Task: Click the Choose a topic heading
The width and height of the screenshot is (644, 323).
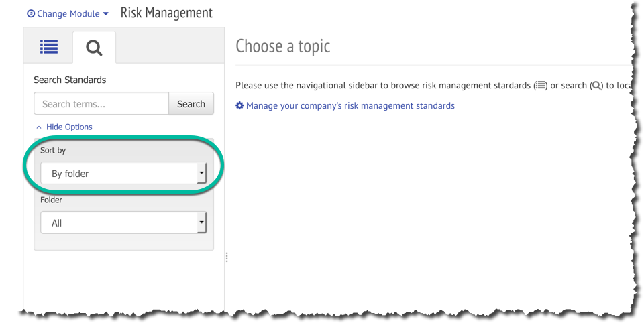Action: click(x=282, y=46)
